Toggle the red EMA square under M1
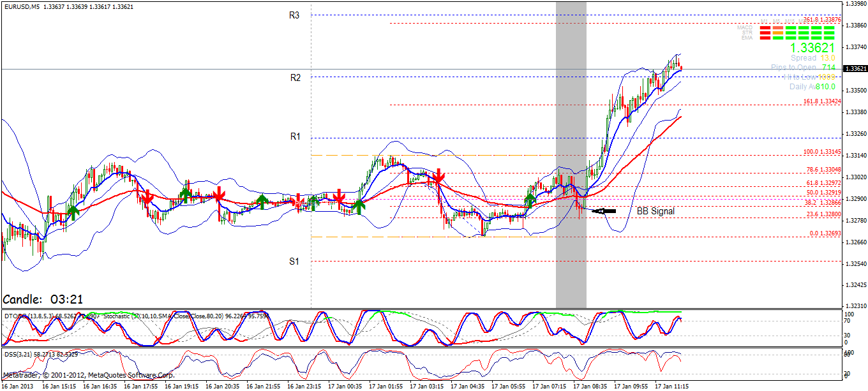The width and height of the screenshot is (868, 391). pos(765,38)
